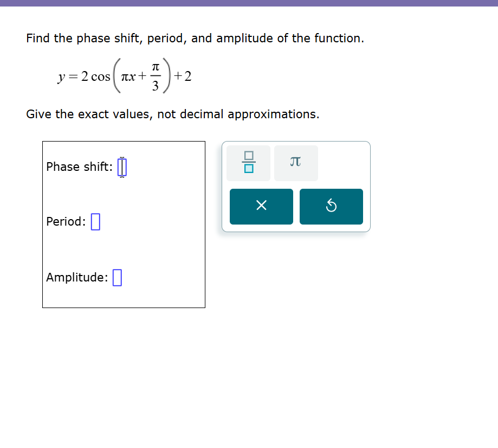Erase the answer with the × icon
Image resolution: width=498 pixels, height=448 pixels.
(261, 207)
